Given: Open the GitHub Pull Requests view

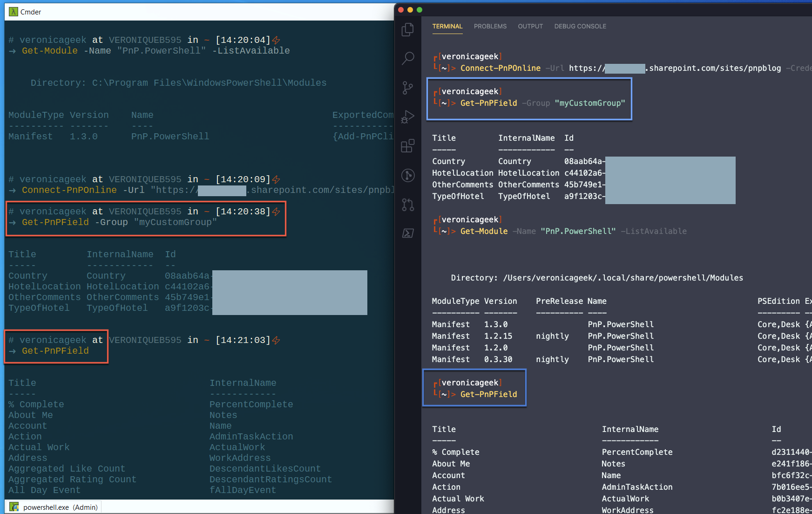Looking at the screenshot, I should (x=407, y=205).
